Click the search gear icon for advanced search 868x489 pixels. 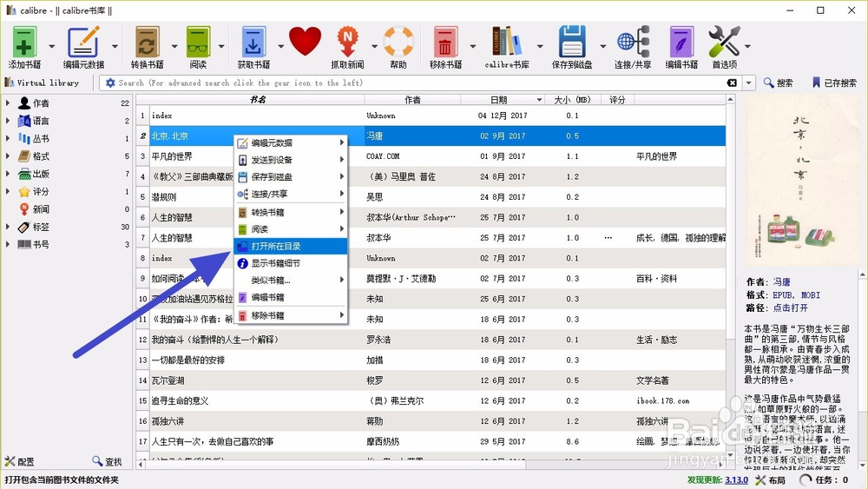click(110, 83)
